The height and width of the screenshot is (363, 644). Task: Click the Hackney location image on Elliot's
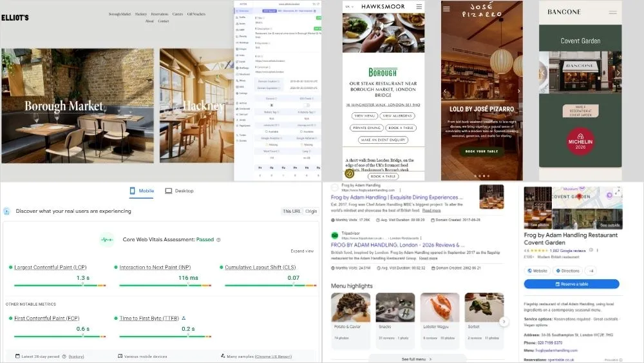click(x=196, y=106)
